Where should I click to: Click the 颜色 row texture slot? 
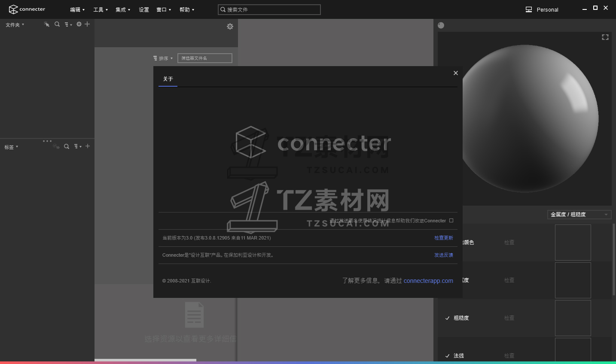tap(573, 243)
